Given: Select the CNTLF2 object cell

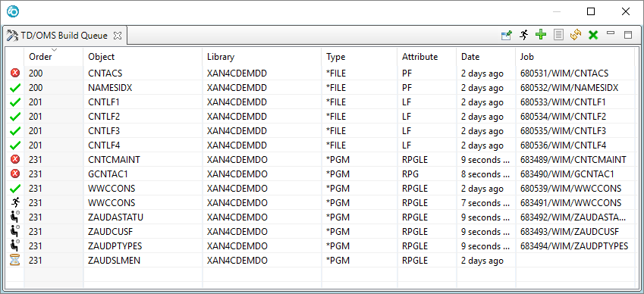Looking at the screenshot, I should point(143,117).
